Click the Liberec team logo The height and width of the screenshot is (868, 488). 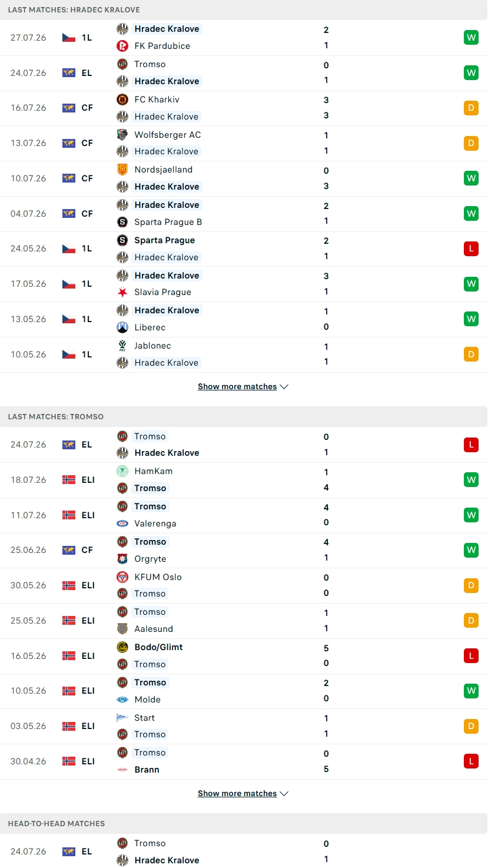122,327
